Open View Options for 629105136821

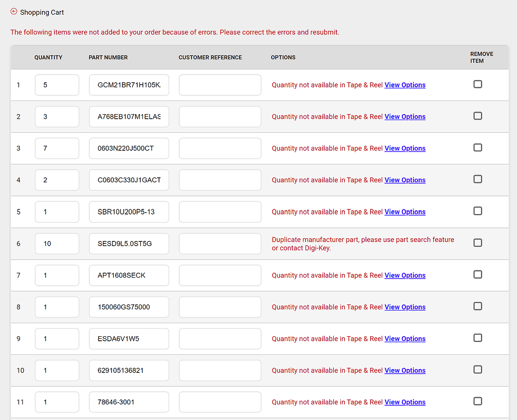click(405, 370)
